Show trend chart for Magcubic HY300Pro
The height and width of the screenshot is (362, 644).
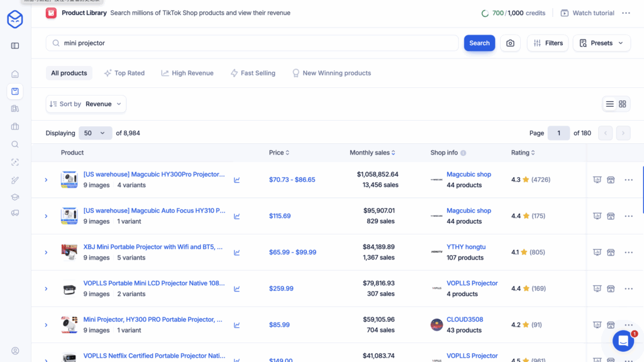[x=237, y=180]
